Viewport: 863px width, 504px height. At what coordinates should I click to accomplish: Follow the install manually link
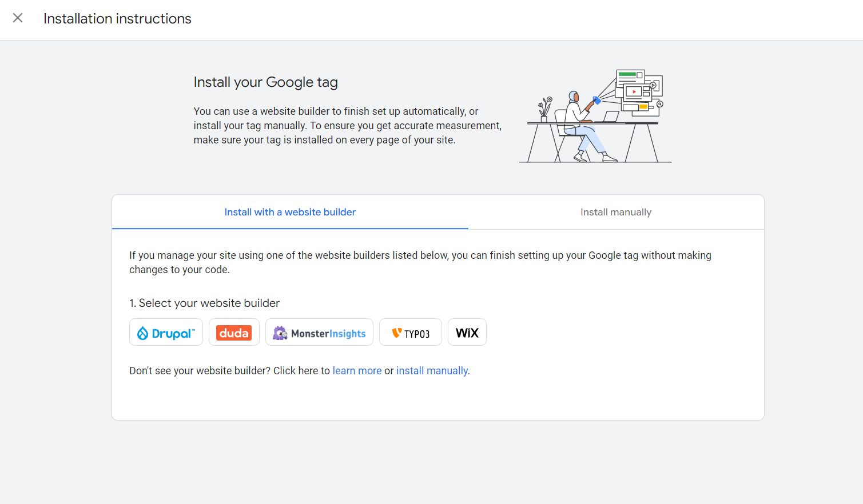point(432,371)
